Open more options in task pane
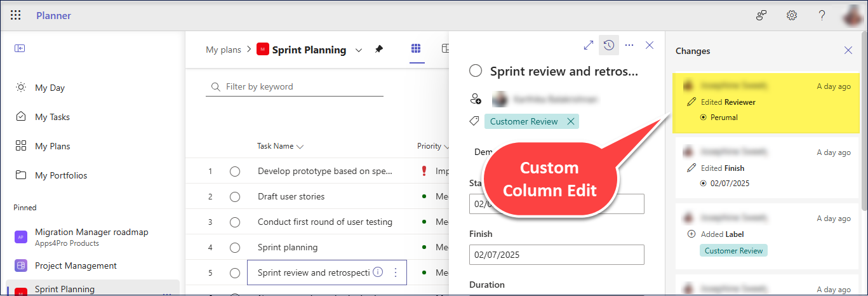This screenshot has width=868, height=296. 629,45
